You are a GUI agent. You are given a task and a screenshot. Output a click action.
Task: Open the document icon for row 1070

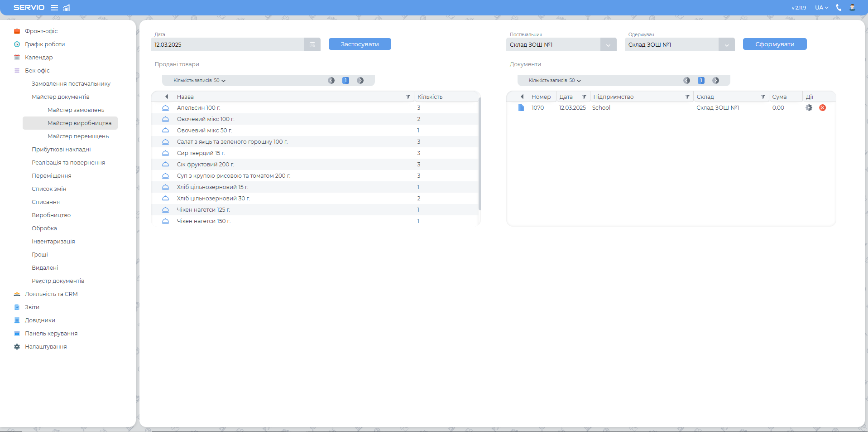[x=521, y=108]
